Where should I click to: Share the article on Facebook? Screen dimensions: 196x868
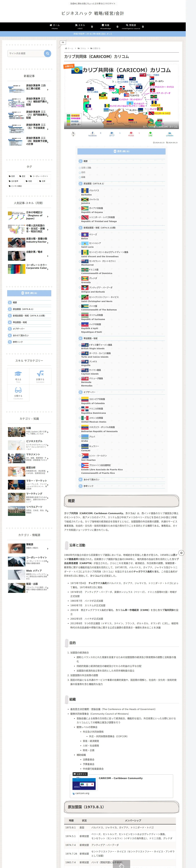(x=92, y=134)
